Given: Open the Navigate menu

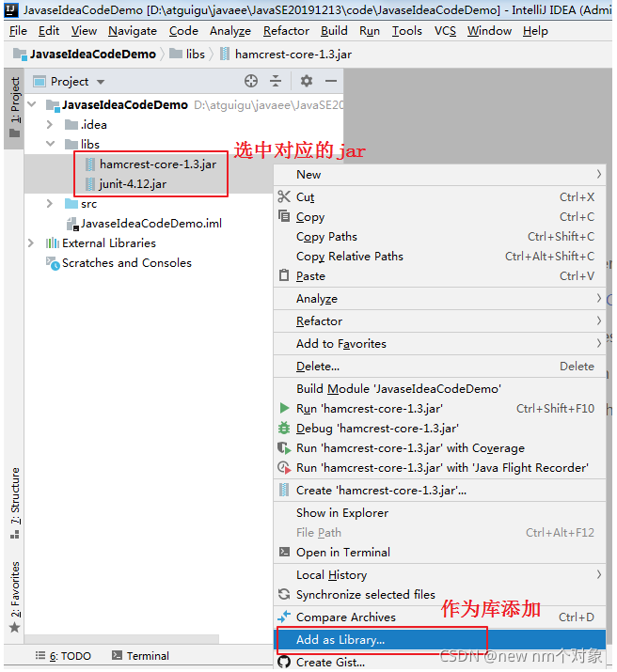Looking at the screenshot, I should (133, 31).
